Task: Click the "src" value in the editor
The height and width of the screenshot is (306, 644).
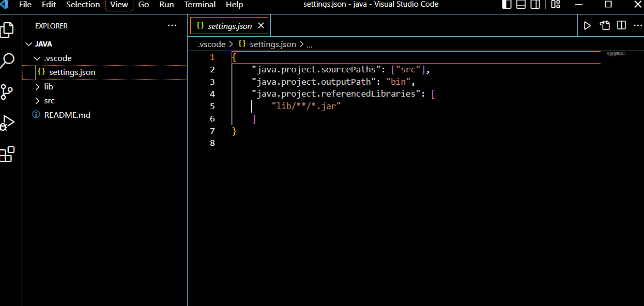Action: tap(408, 69)
